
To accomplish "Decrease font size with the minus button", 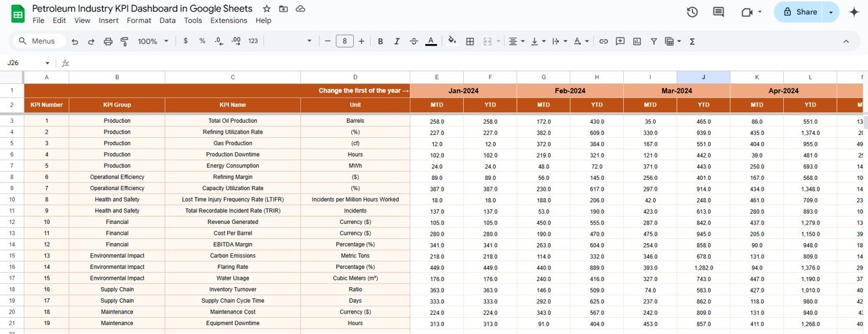I will (328, 41).
